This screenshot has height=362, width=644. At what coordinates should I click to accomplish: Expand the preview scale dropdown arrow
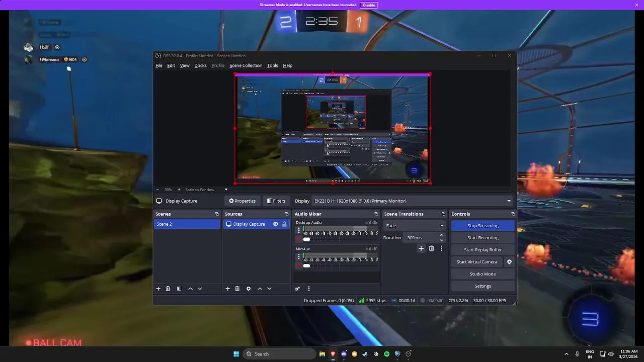[226, 190]
